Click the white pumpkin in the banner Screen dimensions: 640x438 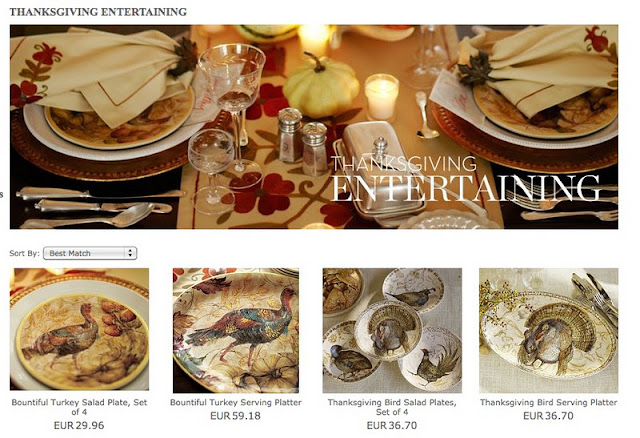[321, 87]
